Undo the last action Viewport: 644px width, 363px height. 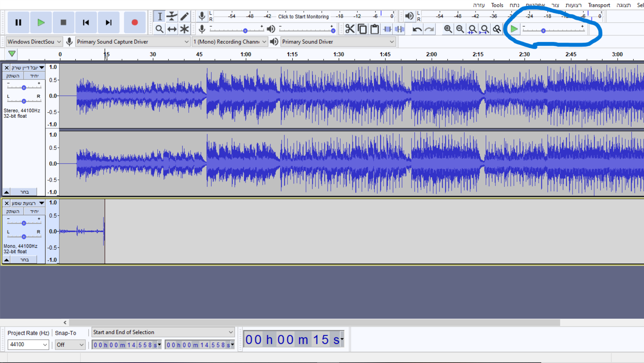pyautogui.click(x=417, y=29)
